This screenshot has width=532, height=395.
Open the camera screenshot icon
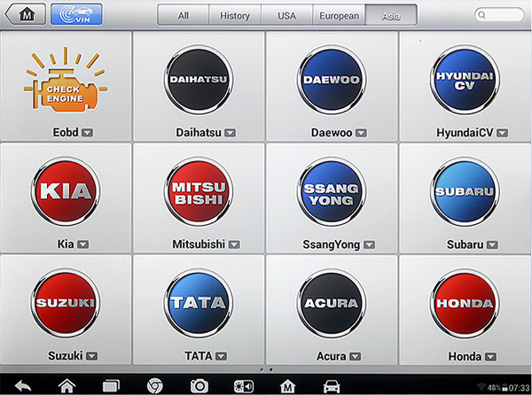(199, 386)
